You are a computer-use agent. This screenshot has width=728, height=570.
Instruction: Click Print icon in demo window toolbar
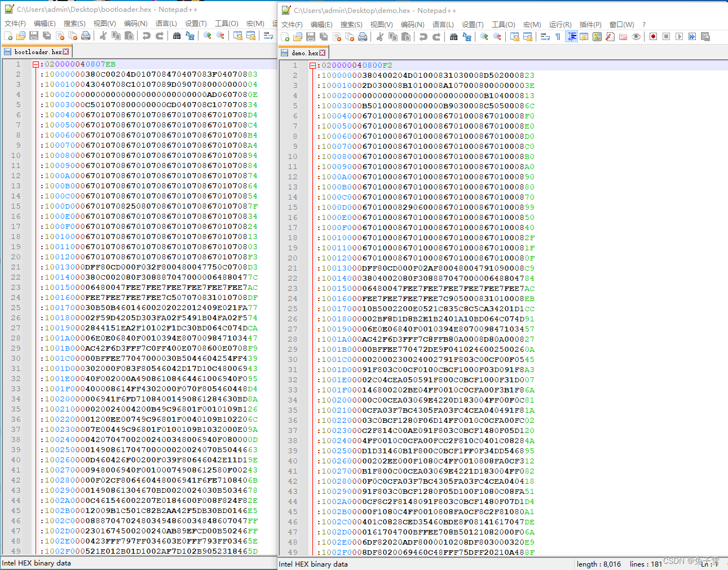click(x=363, y=37)
